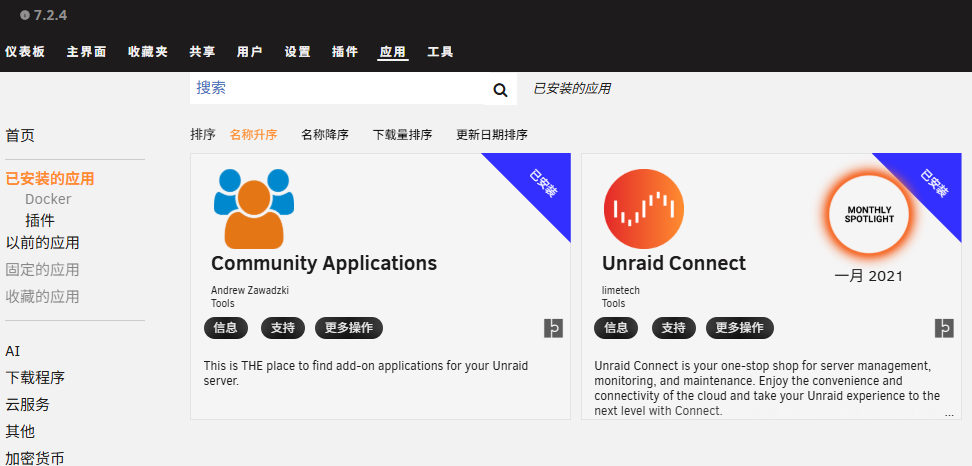Sort by 名称升序 name ascending
Image resolution: width=972 pixels, height=466 pixels.
pos(254,134)
